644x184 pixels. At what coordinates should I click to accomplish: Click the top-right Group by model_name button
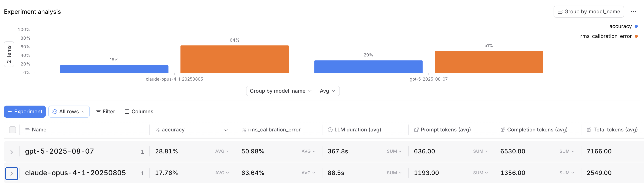[589, 12]
